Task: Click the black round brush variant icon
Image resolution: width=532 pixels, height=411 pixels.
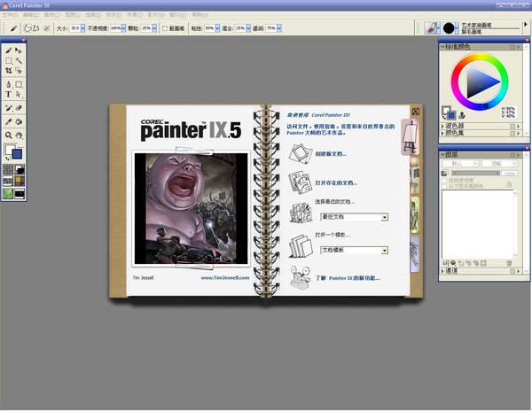Action: click(x=449, y=28)
